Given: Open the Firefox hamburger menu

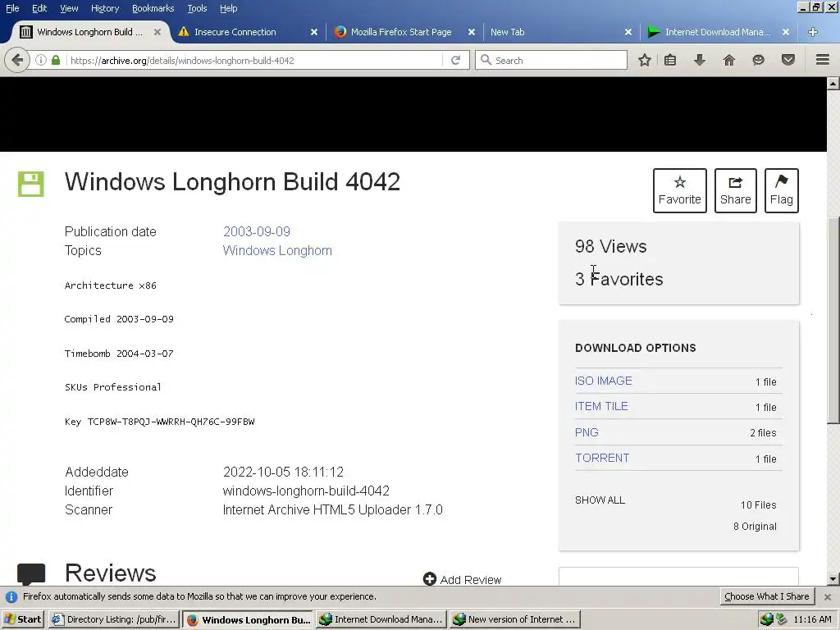Looking at the screenshot, I should pos(823,60).
